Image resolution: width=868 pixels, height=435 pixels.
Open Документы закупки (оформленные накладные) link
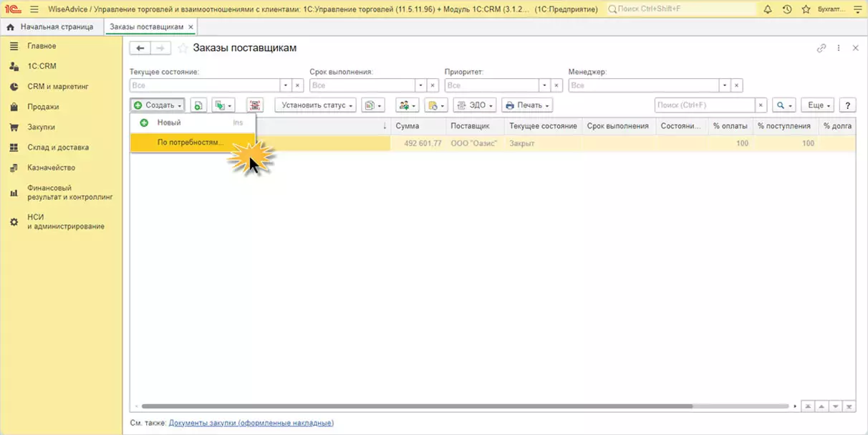point(251,423)
